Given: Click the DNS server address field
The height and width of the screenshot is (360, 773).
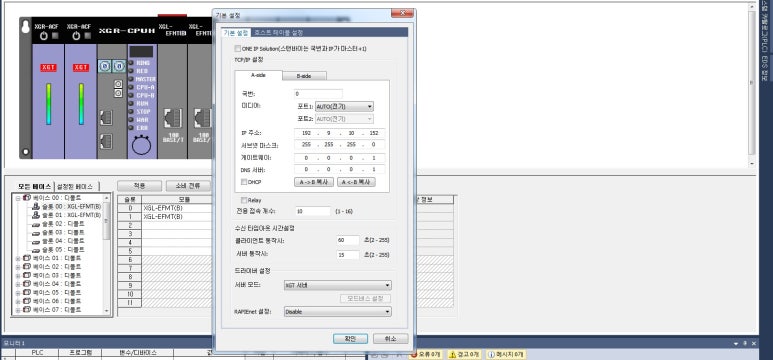Looking at the screenshot, I should point(339,170).
